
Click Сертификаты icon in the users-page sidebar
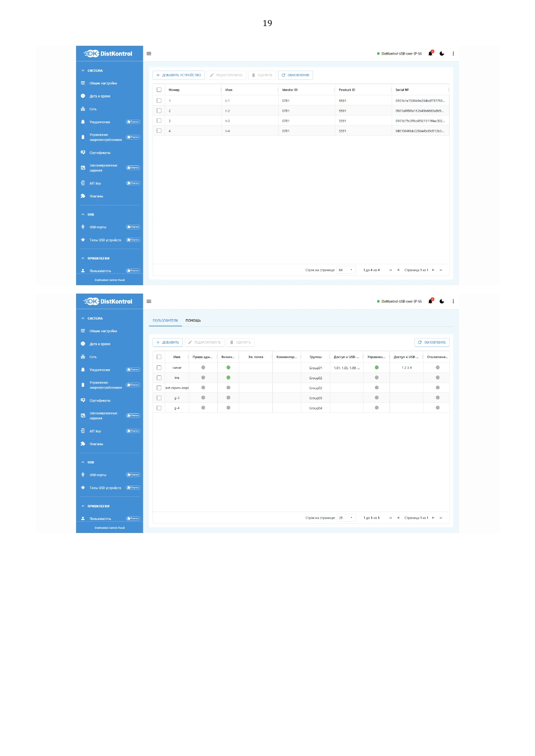[x=83, y=401]
